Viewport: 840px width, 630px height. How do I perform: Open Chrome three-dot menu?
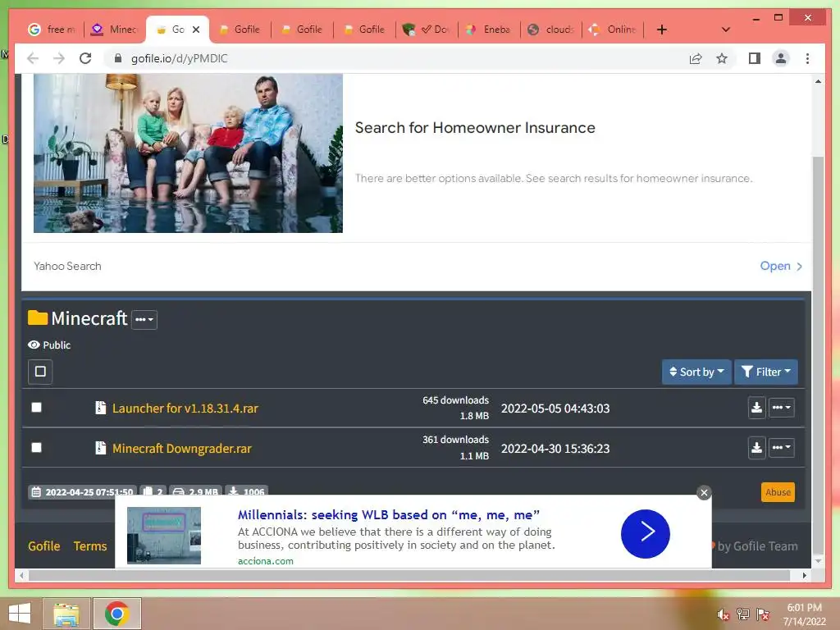(807, 58)
